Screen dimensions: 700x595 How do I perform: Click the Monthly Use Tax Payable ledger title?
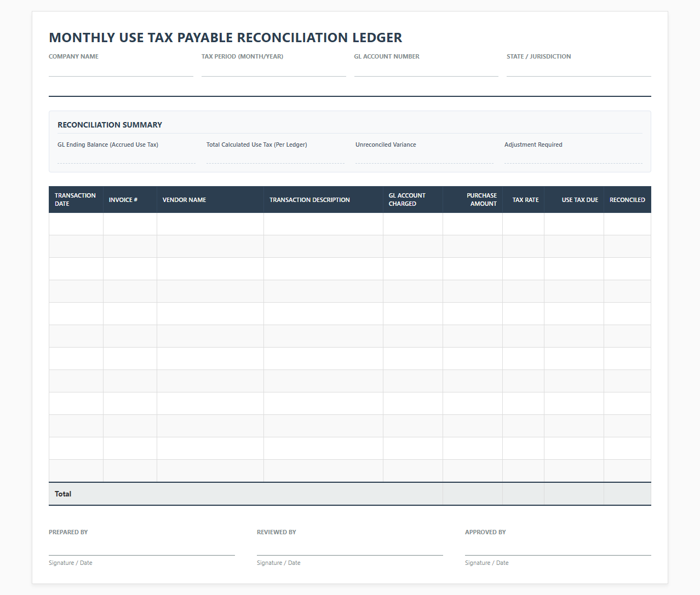226,38
